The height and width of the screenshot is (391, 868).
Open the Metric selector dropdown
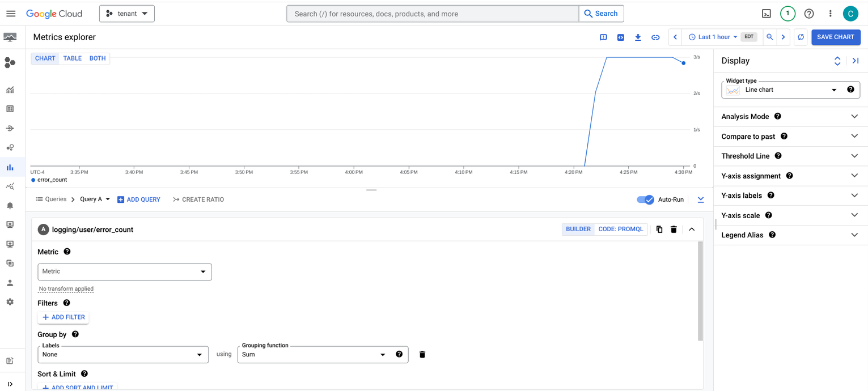click(x=125, y=272)
